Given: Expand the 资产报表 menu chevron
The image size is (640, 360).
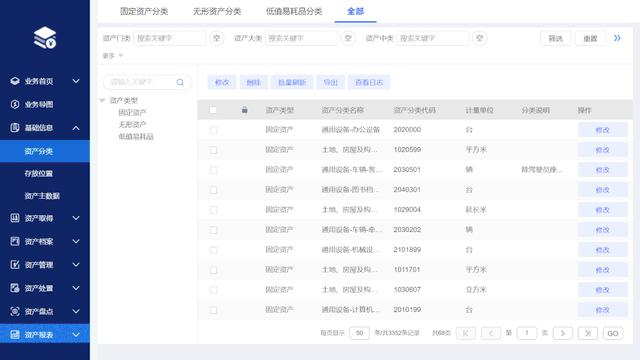Looking at the screenshot, I should [76, 334].
